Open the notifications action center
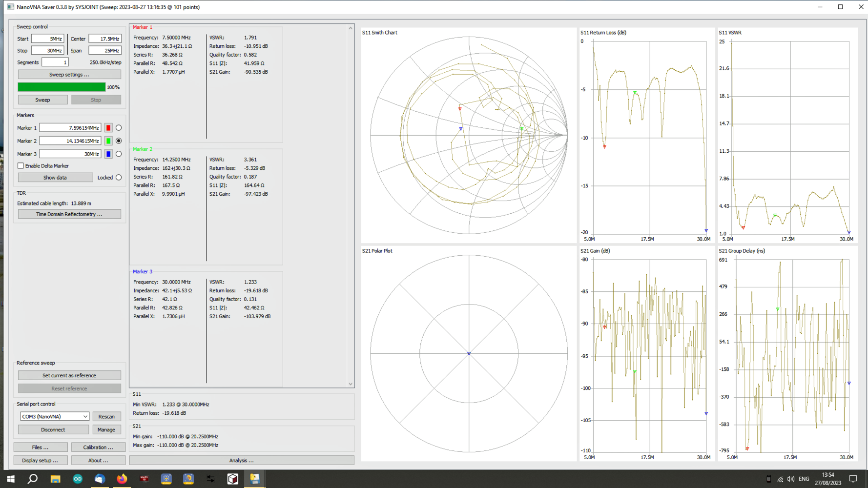This screenshot has height=488, width=868. coord(853,479)
